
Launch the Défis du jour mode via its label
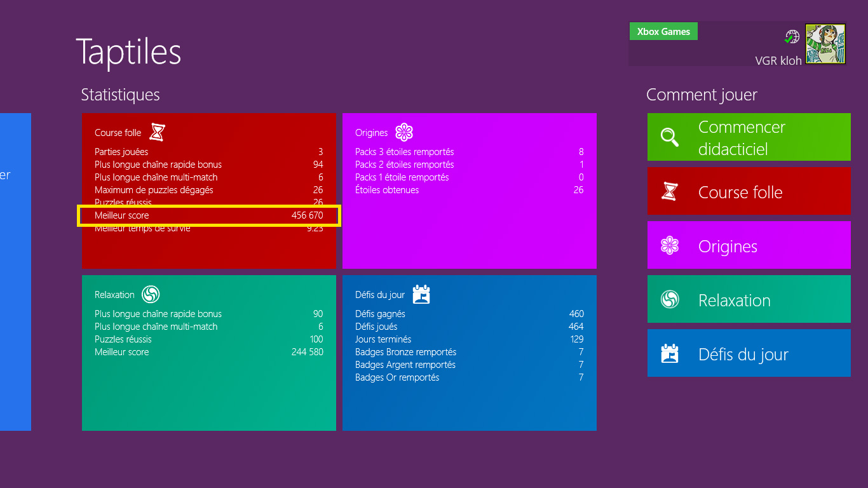click(x=743, y=355)
